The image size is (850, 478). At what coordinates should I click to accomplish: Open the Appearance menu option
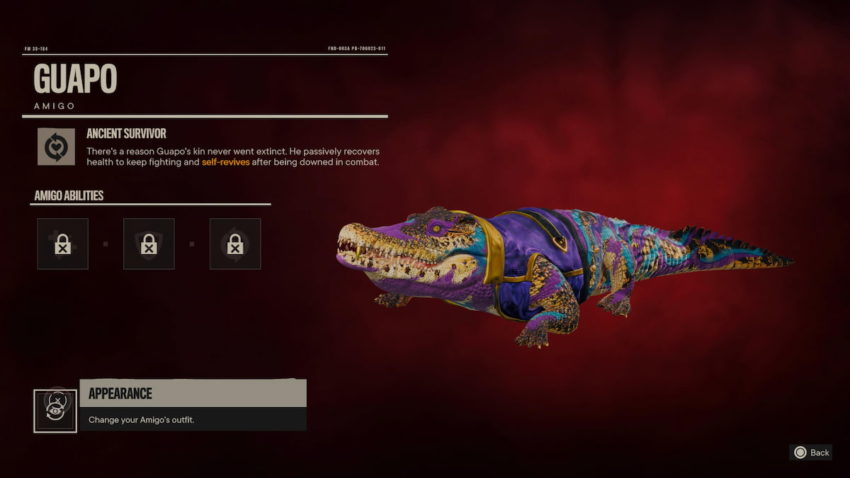click(193, 405)
